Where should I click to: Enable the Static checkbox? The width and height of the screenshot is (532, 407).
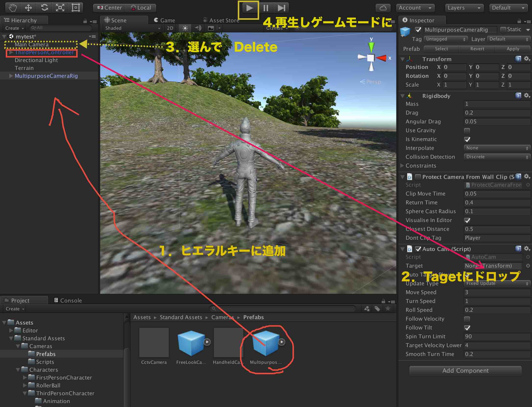click(503, 30)
